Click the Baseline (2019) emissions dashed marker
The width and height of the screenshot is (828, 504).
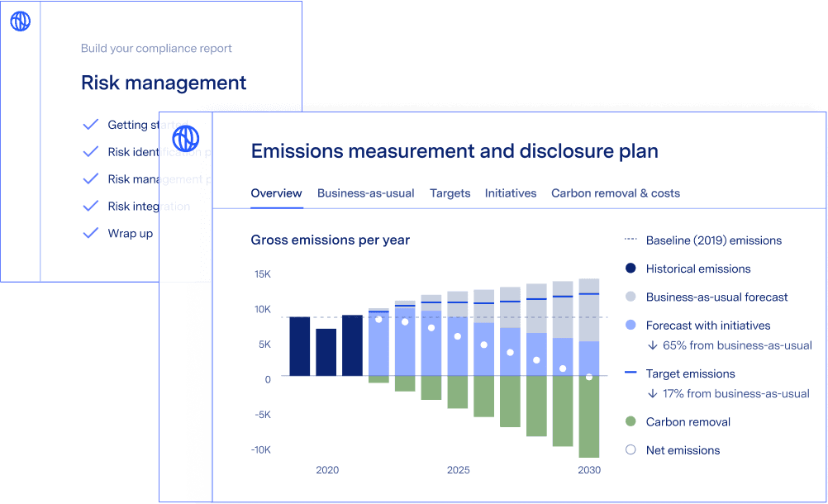coord(631,240)
